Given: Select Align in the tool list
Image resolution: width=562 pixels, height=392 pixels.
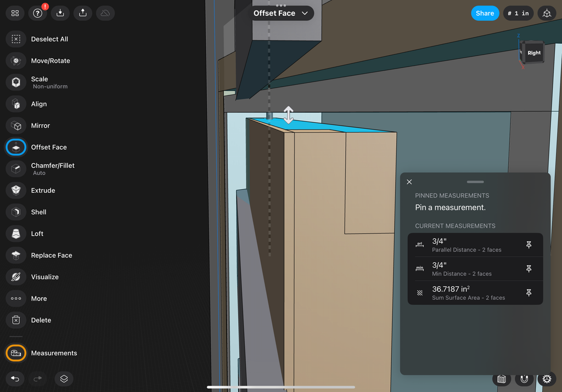Looking at the screenshot, I should point(16,104).
